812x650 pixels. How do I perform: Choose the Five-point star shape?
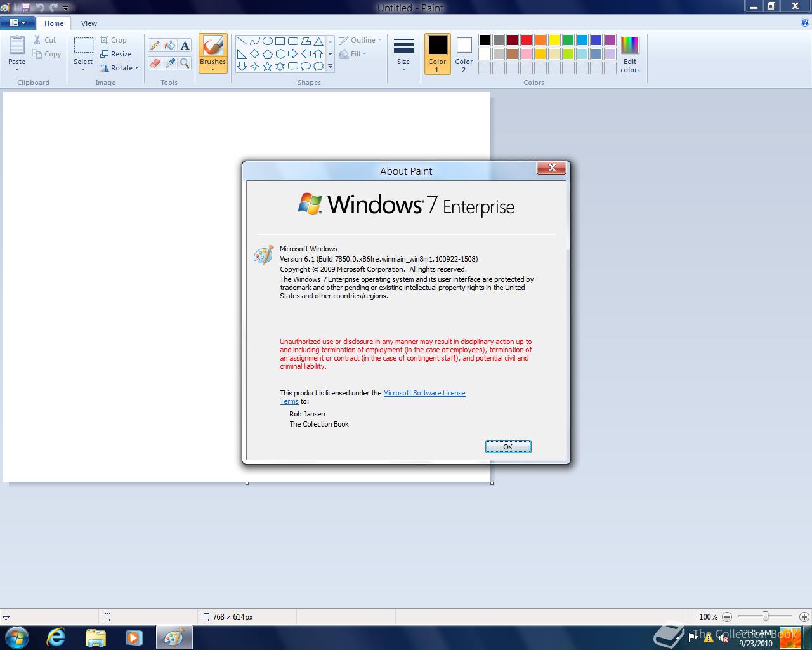(268, 66)
